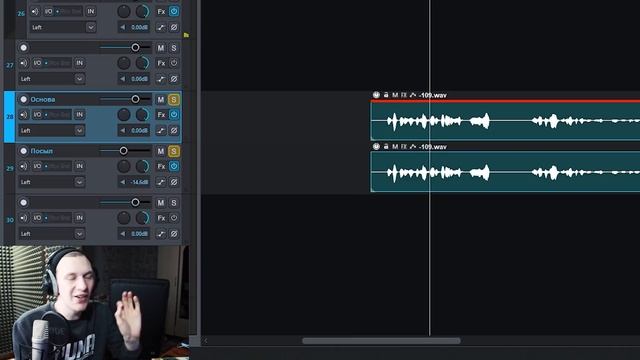Toggle effects power on track 27
The height and width of the screenshot is (360, 640).
click(x=174, y=63)
